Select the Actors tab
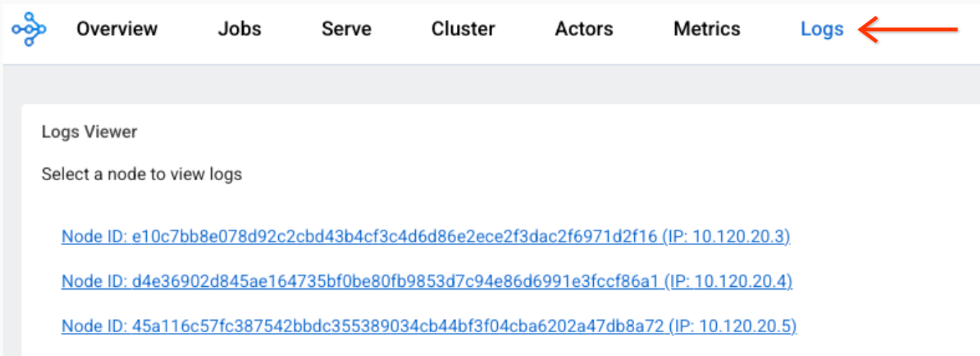980x356 pixels. (x=584, y=30)
